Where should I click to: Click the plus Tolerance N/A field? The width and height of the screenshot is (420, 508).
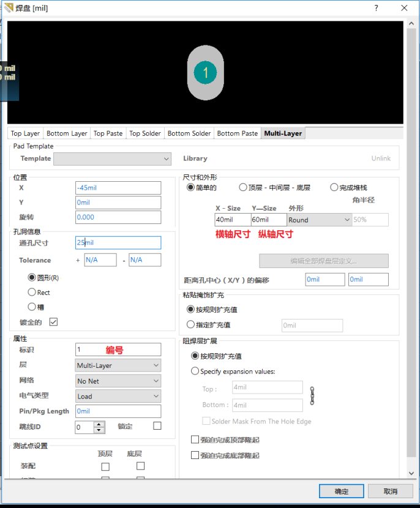click(x=100, y=260)
